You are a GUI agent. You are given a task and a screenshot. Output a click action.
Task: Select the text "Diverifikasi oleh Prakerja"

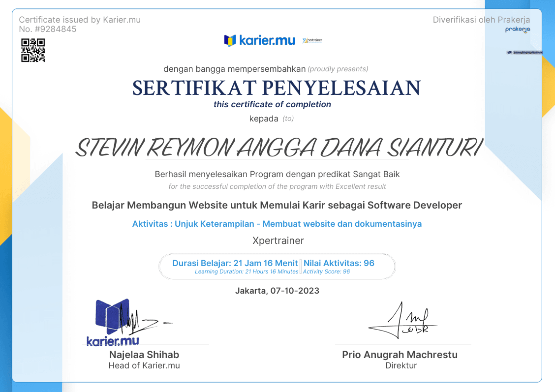tap(481, 20)
